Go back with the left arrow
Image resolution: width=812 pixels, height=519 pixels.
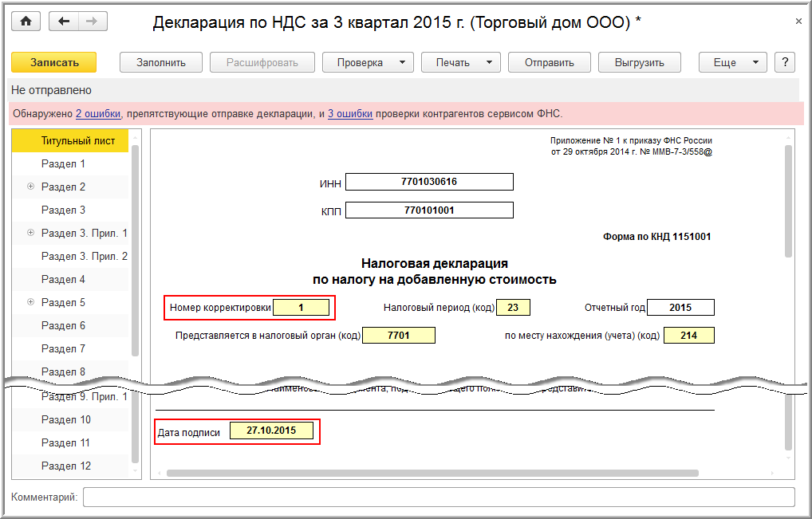click(64, 22)
